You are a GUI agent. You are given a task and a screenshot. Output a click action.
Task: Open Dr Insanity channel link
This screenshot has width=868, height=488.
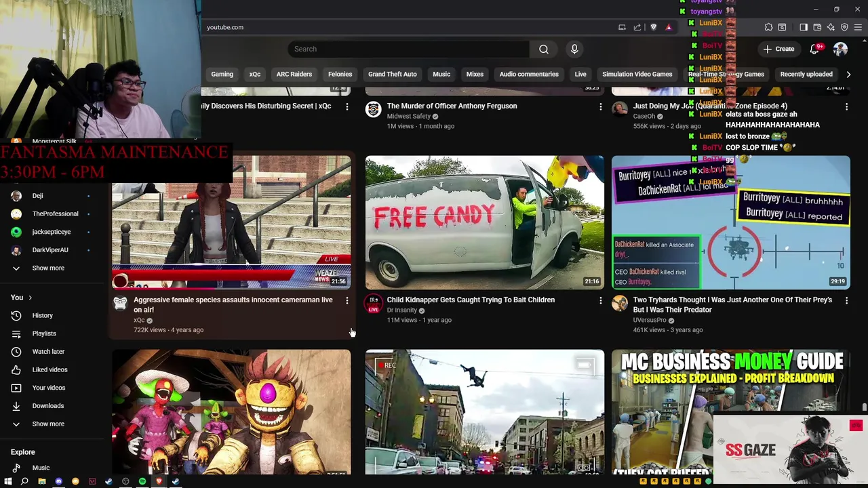pyautogui.click(x=401, y=310)
